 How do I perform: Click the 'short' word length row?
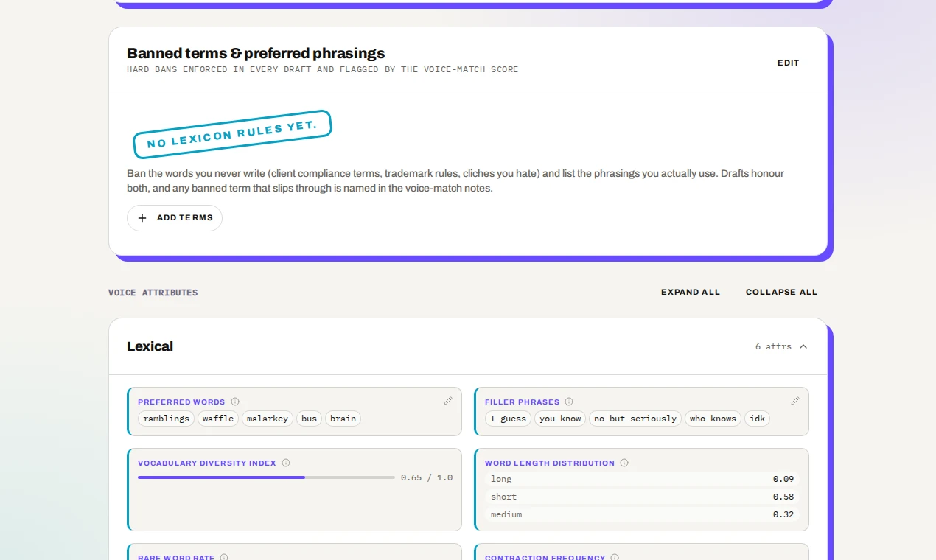pos(642,497)
